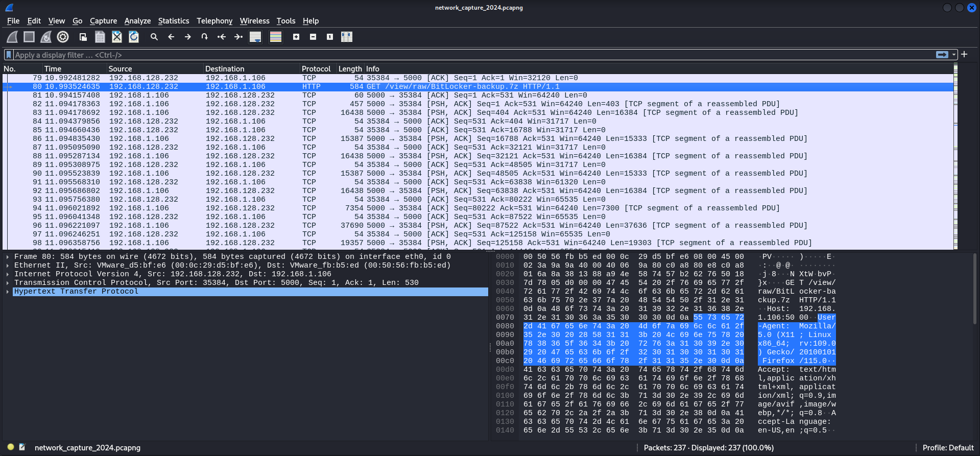The height and width of the screenshot is (456, 980).
Task: Toggle auto-scroll during live capture
Action: coord(255,37)
